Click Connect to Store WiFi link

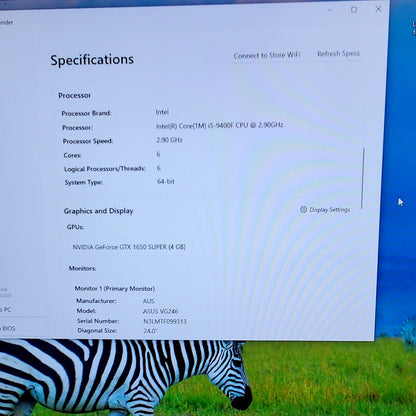pyautogui.click(x=267, y=55)
